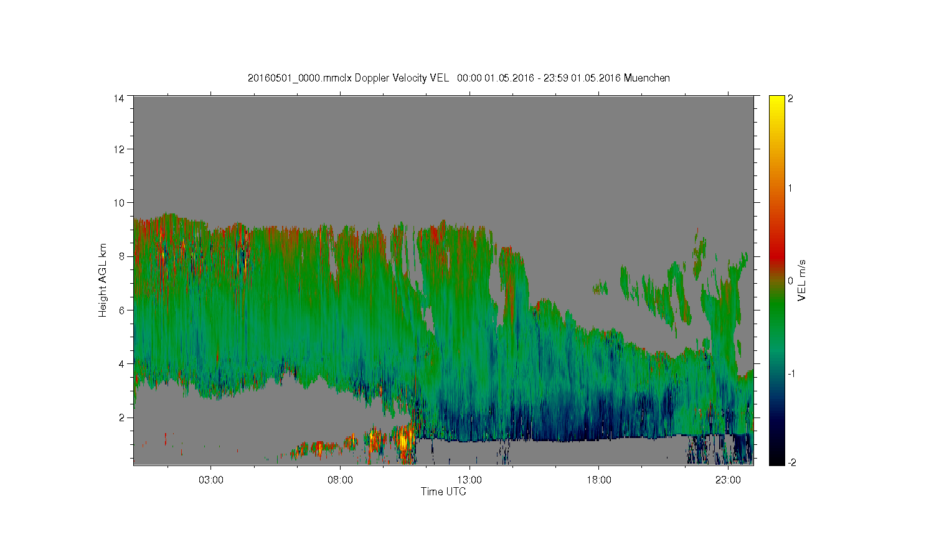The image size is (934, 560).
Task: Click the colorbar value 1
Action: tap(790, 188)
